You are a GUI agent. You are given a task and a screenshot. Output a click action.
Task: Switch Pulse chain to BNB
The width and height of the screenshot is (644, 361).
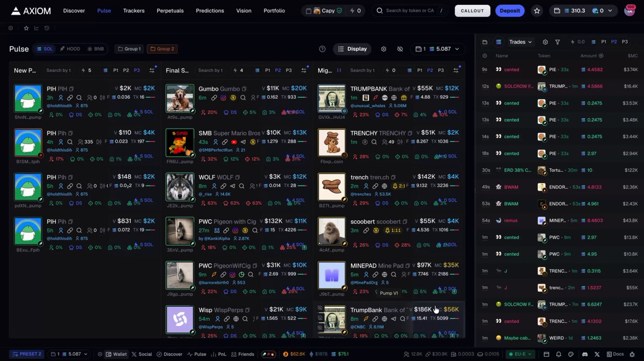pos(96,49)
